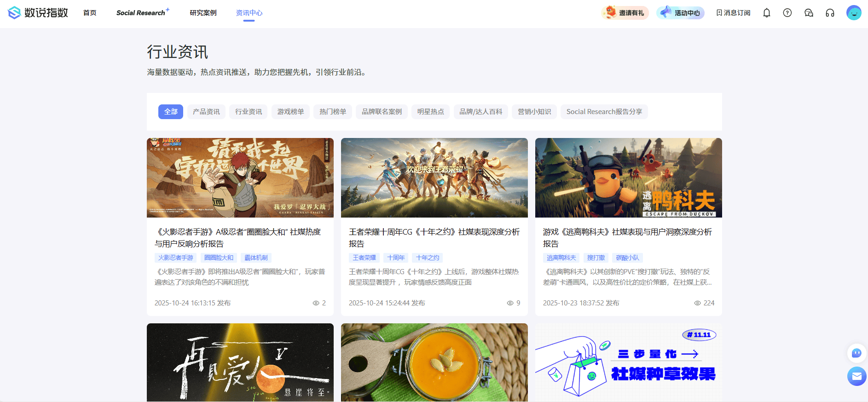
Task: Open the 活动中心 activity center badge
Action: pyautogui.click(x=680, y=13)
